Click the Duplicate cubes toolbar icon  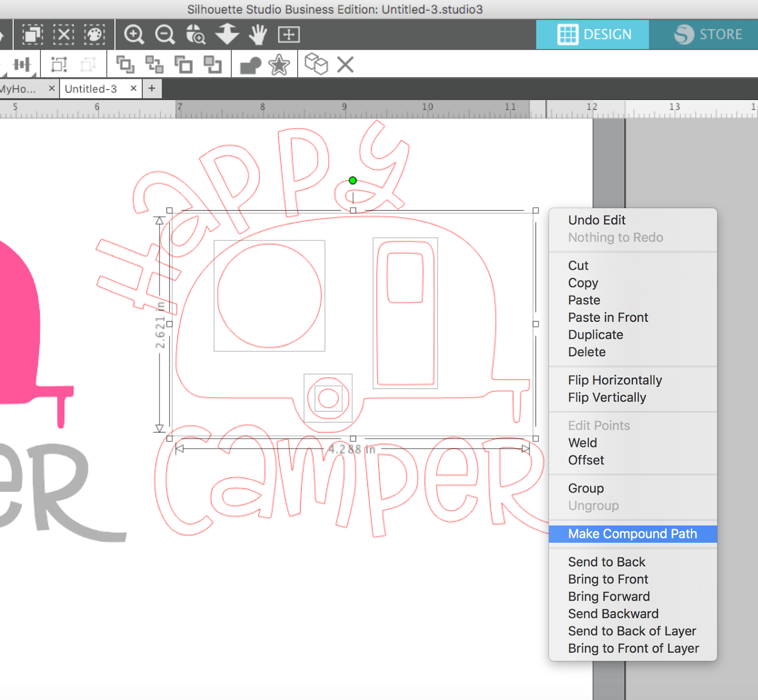click(316, 64)
